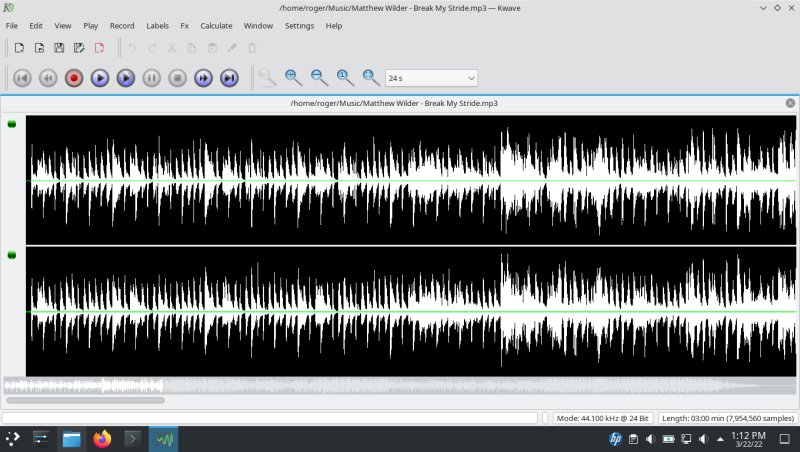This screenshot has width=800, height=452.
Task: Open the File menu
Action: coord(11,26)
